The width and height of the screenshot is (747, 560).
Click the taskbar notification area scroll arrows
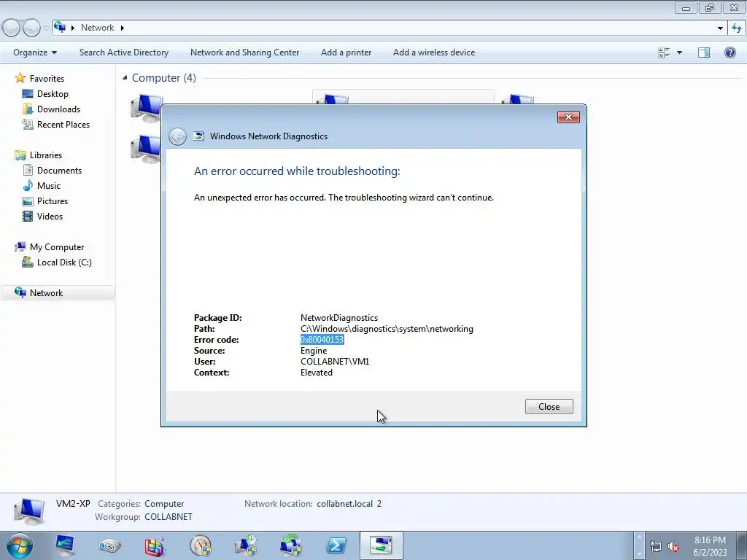(x=639, y=545)
